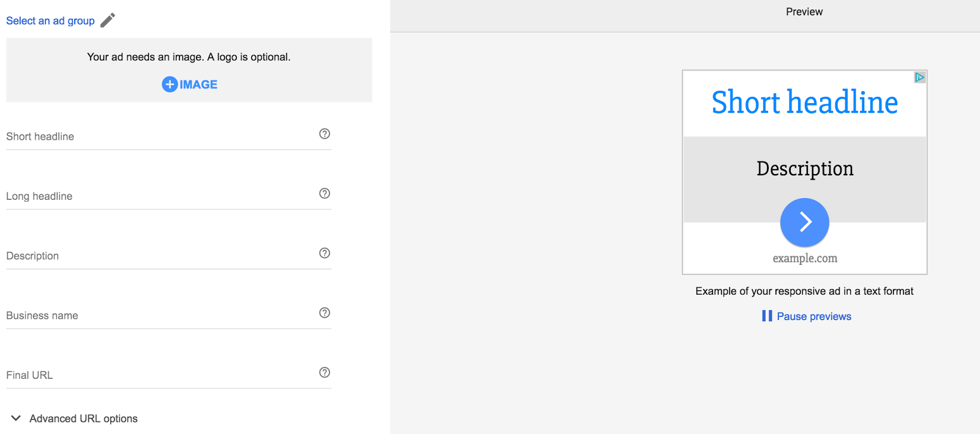Open help icon next to Short headline
Screen dimensions: 980x434
(x=325, y=134)
